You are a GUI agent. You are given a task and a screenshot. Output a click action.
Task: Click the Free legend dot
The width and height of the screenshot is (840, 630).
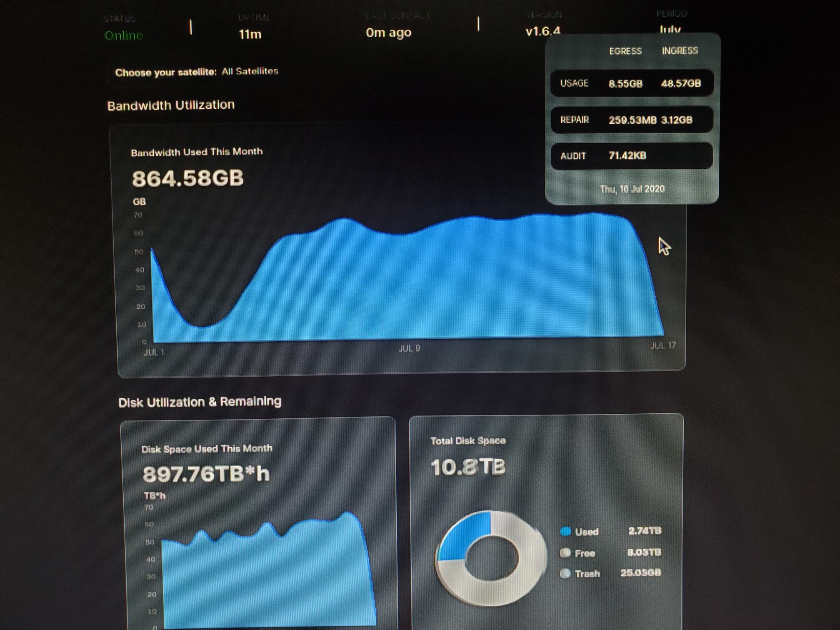[565, 553]
